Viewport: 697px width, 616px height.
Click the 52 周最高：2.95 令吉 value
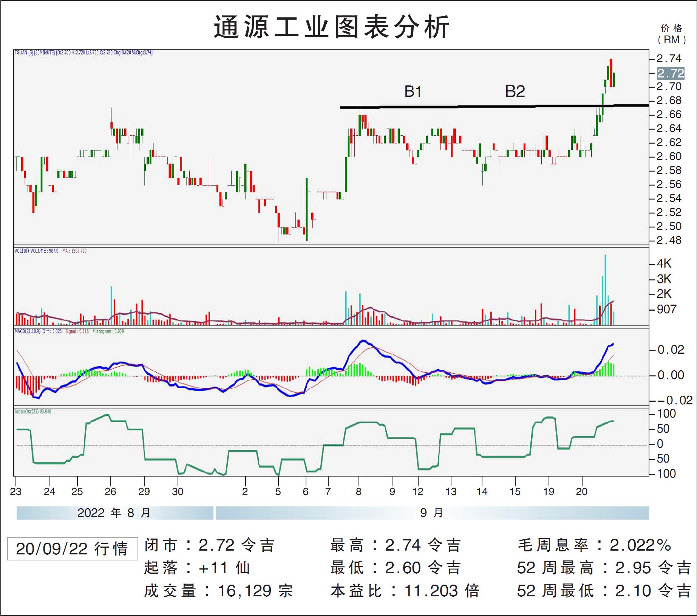click(604, 568)
